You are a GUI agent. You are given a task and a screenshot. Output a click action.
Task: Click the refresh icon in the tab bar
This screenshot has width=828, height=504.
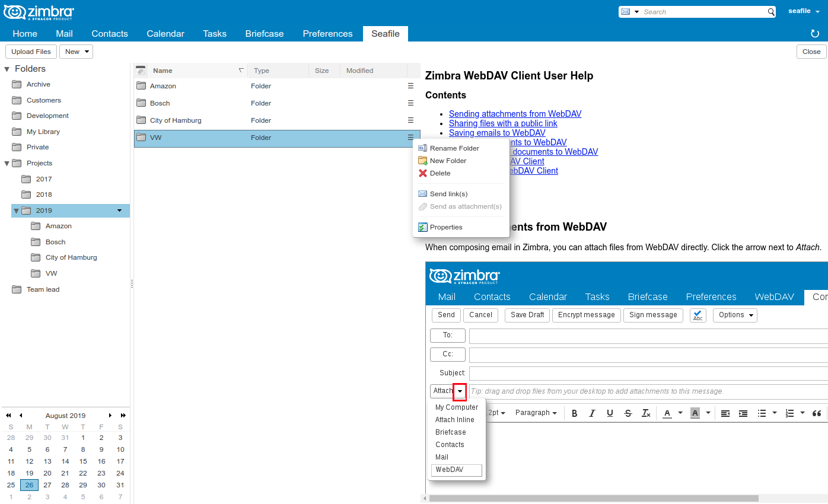tap(815, 34)
